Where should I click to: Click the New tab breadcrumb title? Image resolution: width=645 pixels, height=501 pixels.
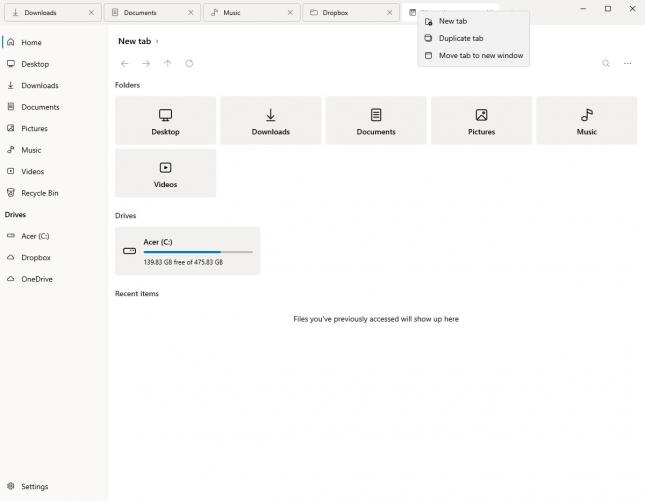pos(135,41)
